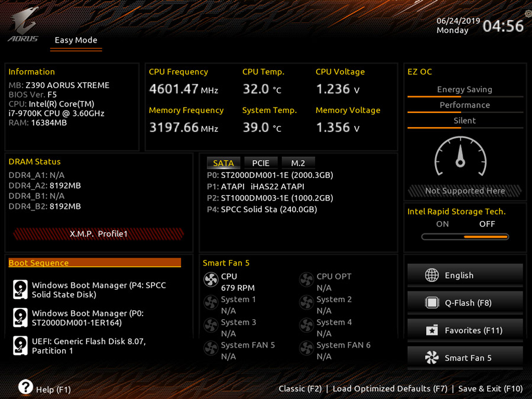532x399 pixels.
Task: Click Memory Voltage value 1.356 V
Action: pyautogui.click(x=338, y=128)
